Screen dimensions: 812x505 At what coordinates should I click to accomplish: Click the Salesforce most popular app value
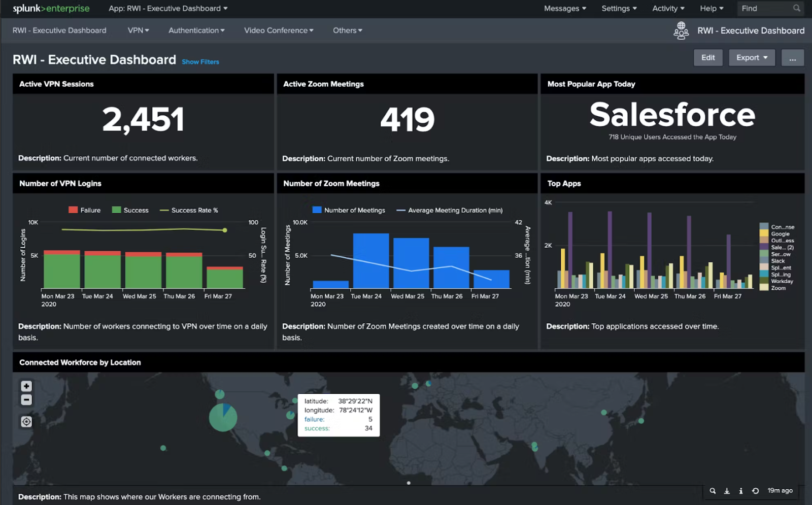(672, 115)
